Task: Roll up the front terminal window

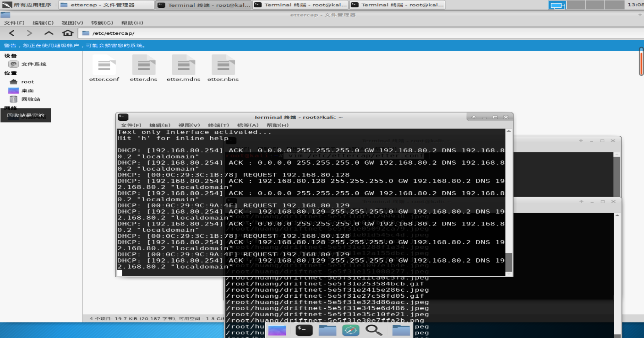Action: coord(474,117)
